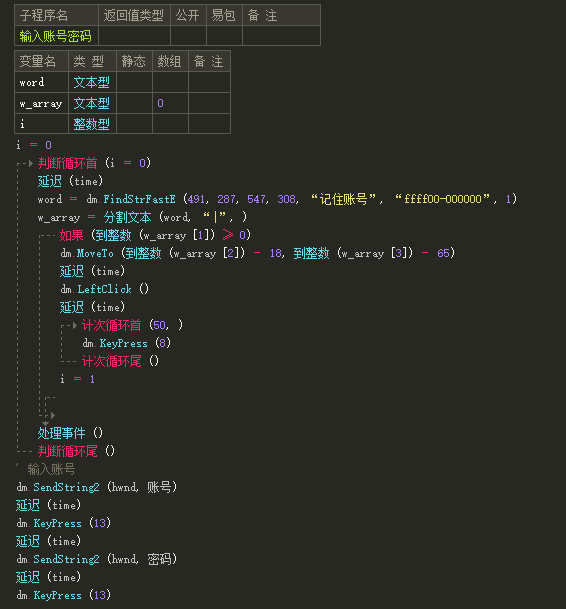Viewport: 566px width, 609px height.
Task: Click the 返回值类型 header cell
Action: pyautogui.click(x=134, y=16)
